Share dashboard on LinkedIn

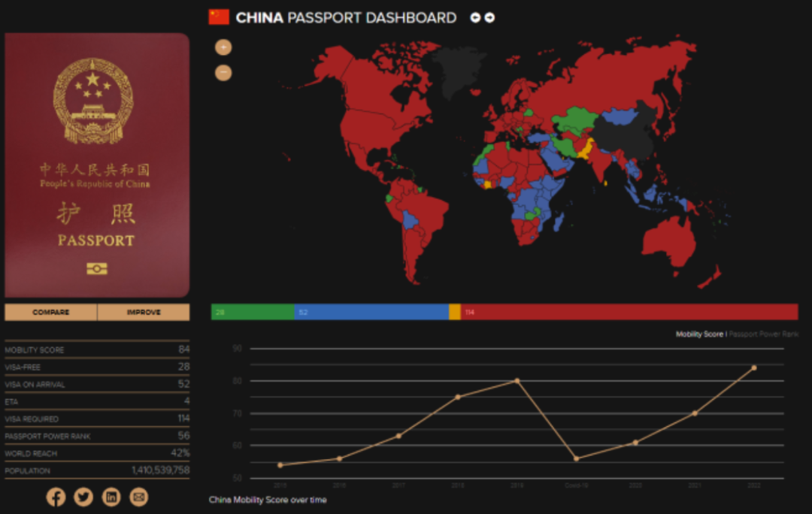[x=111, y=497]
